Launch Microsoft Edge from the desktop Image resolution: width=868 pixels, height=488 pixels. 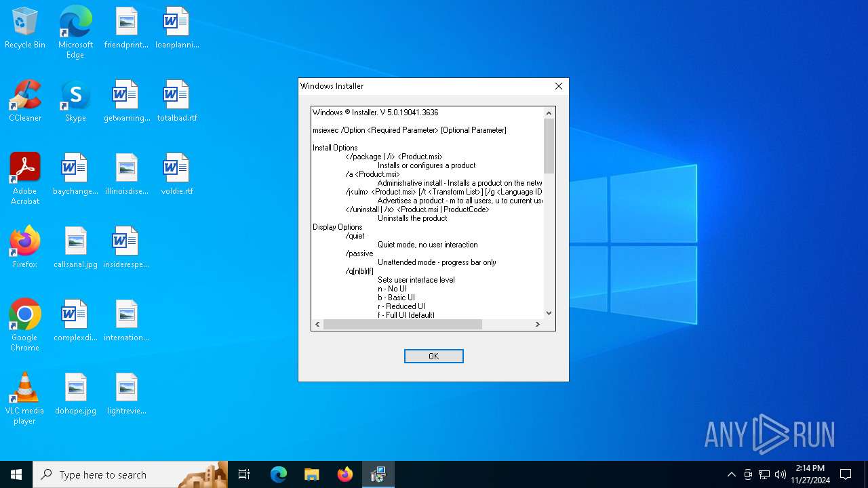coord(75,32)
